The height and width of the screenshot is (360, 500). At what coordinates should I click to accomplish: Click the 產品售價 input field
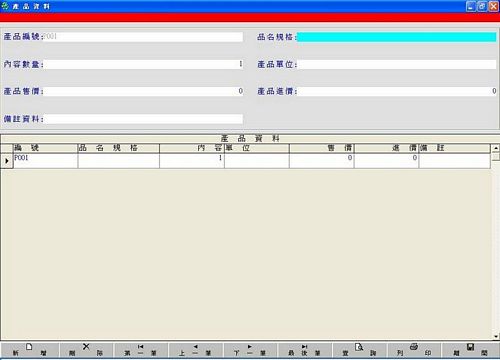144,92
